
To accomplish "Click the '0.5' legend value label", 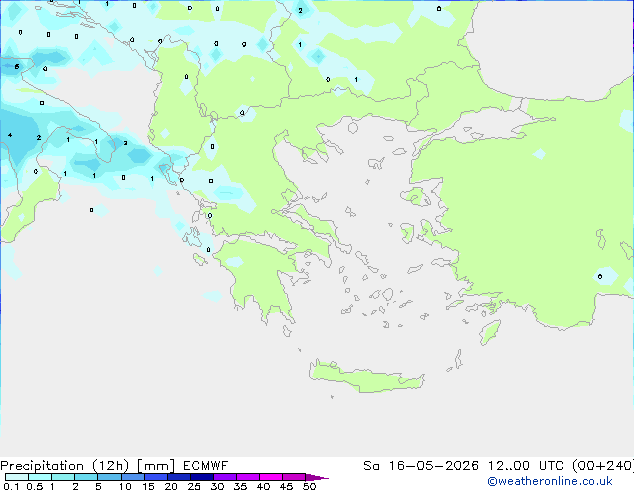I will (x=35, y=486).
